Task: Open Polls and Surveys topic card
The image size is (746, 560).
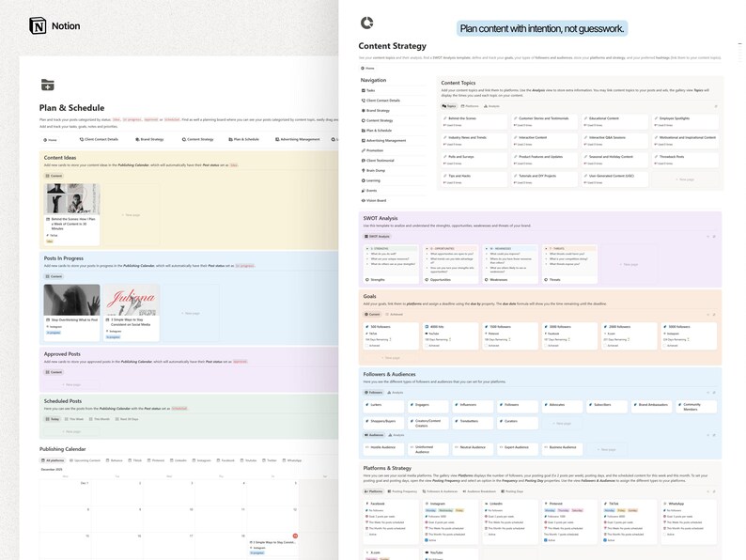Action: pyautogui.click(x=474, y=160)
